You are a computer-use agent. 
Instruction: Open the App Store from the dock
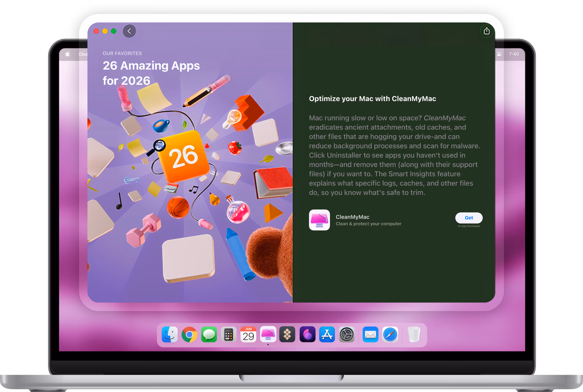point(327,335)
